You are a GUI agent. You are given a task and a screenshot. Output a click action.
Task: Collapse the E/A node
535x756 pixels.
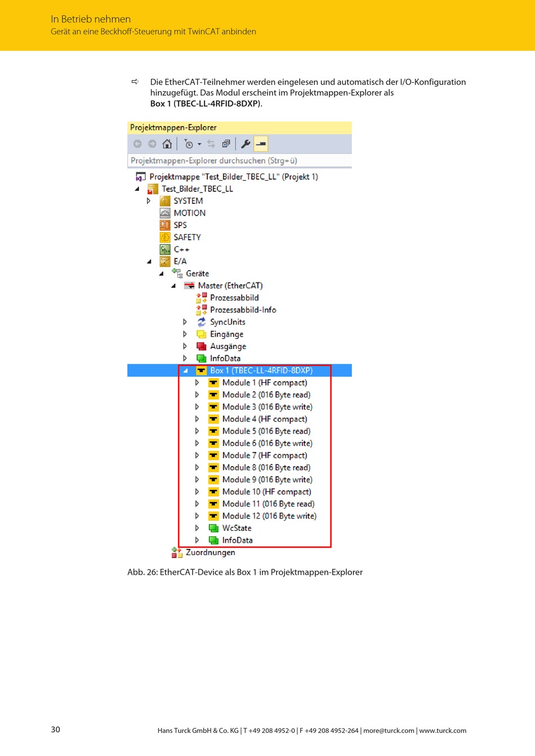(x=149, y=262)
